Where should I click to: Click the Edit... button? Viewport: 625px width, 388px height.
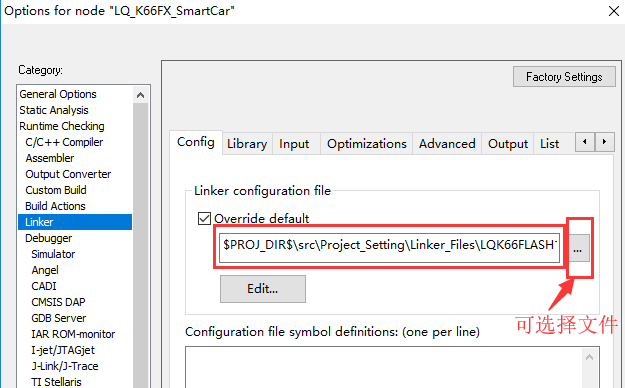[263, 289]
